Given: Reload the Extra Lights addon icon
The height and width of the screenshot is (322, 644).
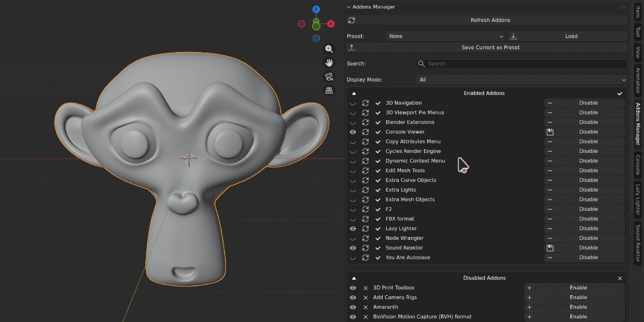Looking at the screenshot, I should pos(365,190).
